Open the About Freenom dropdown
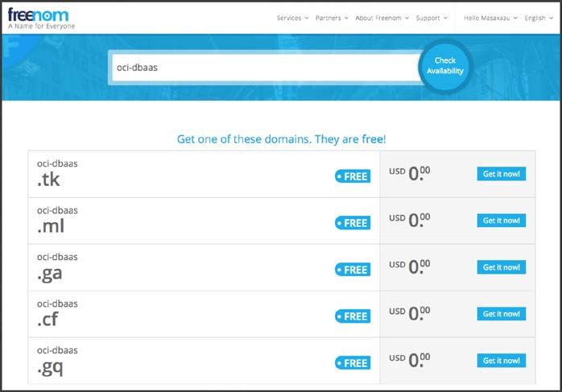562x392 pixels. tap(382, 18)
